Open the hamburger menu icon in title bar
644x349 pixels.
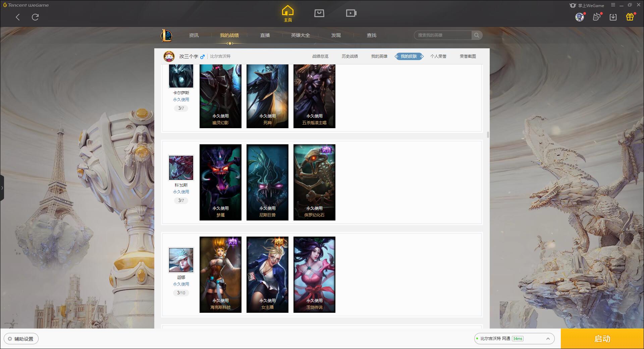[613, 5]
